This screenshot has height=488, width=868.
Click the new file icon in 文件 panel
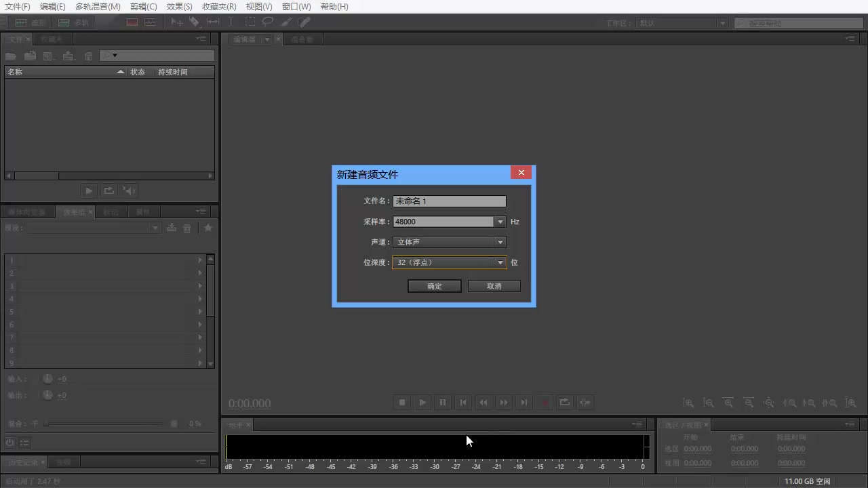(49, 56)
